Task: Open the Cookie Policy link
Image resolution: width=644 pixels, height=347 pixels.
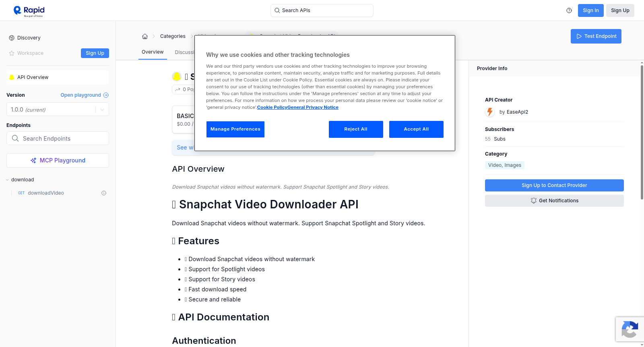Action: (272, 107)
